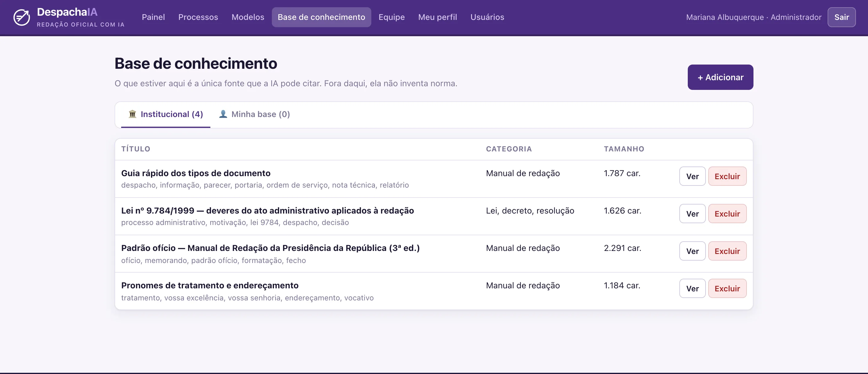
Task: View the Padrão ofício entry
Action: pos(693,251)
